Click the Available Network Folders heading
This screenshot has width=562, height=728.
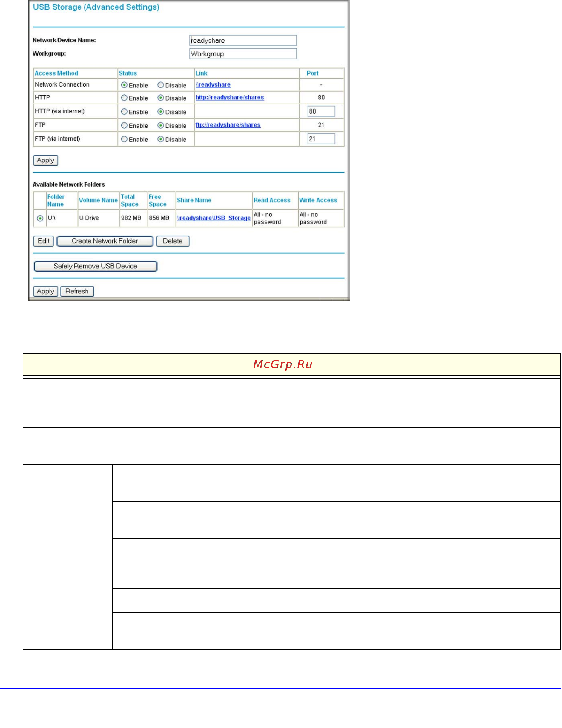coord(69,184)
